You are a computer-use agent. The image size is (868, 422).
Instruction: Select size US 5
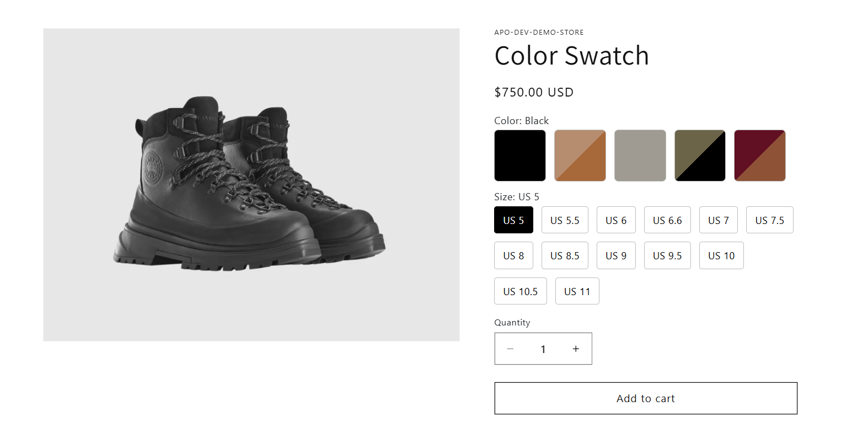click(x=513, y=220)
